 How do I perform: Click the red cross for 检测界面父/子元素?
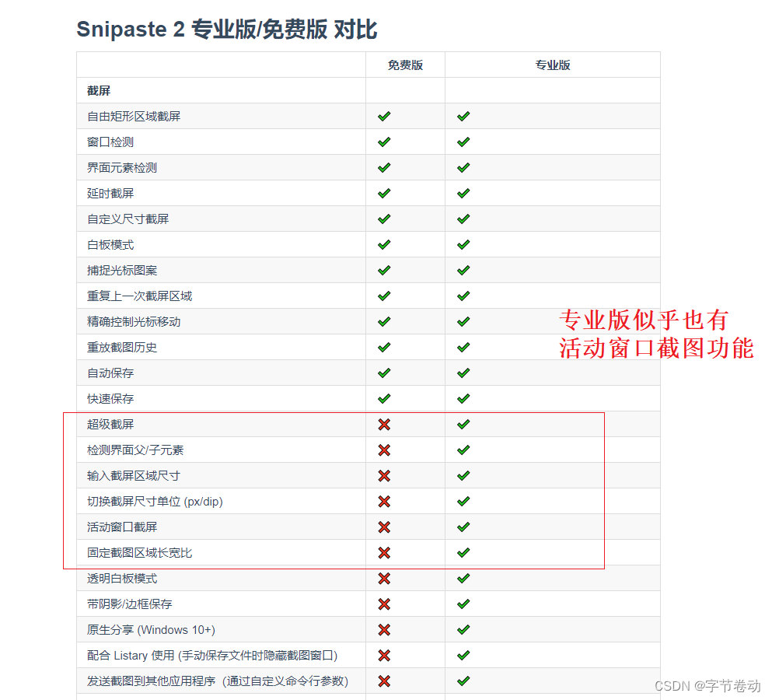point(384,450)
